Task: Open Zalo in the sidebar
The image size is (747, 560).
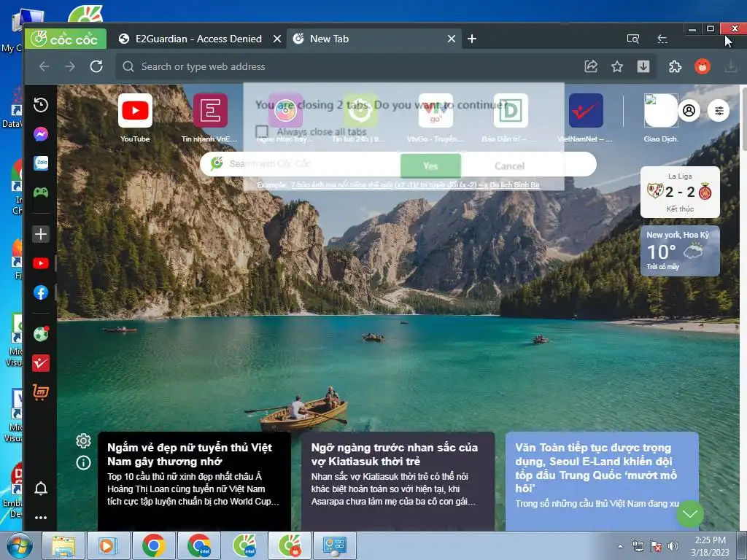Action: point(41,163)
